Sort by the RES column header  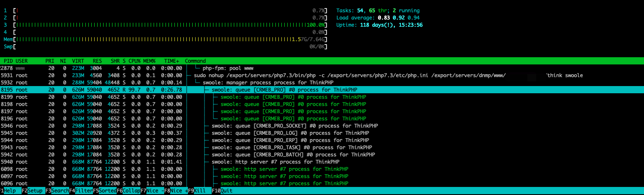97,61
